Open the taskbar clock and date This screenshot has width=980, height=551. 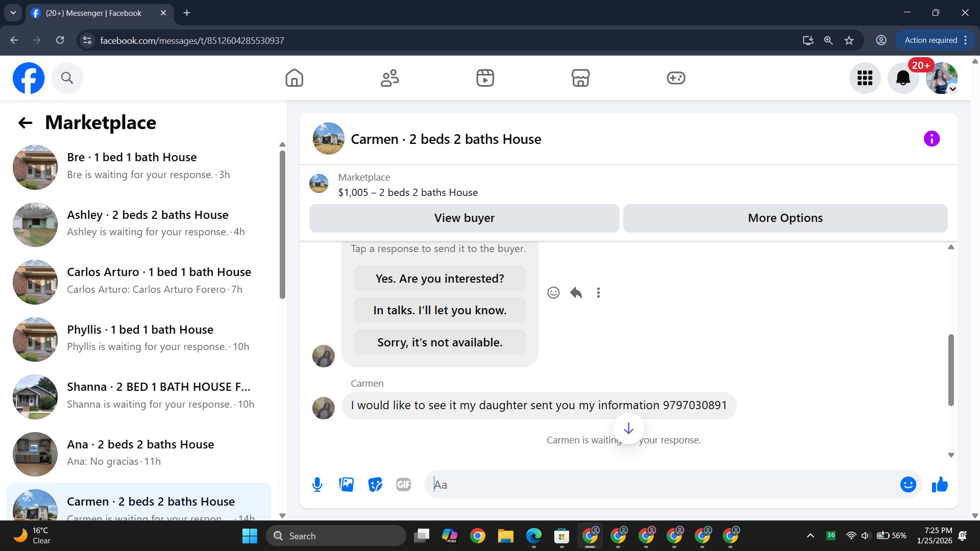click(935, 536)
